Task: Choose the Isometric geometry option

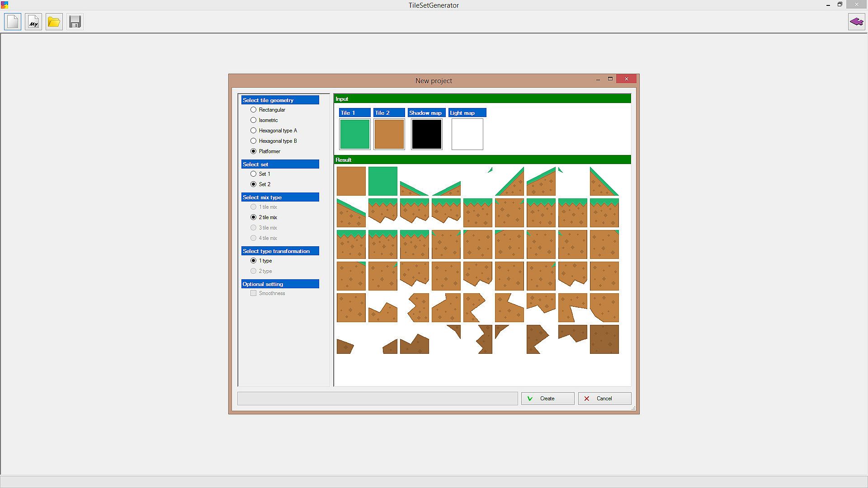Action: point(254,120)
